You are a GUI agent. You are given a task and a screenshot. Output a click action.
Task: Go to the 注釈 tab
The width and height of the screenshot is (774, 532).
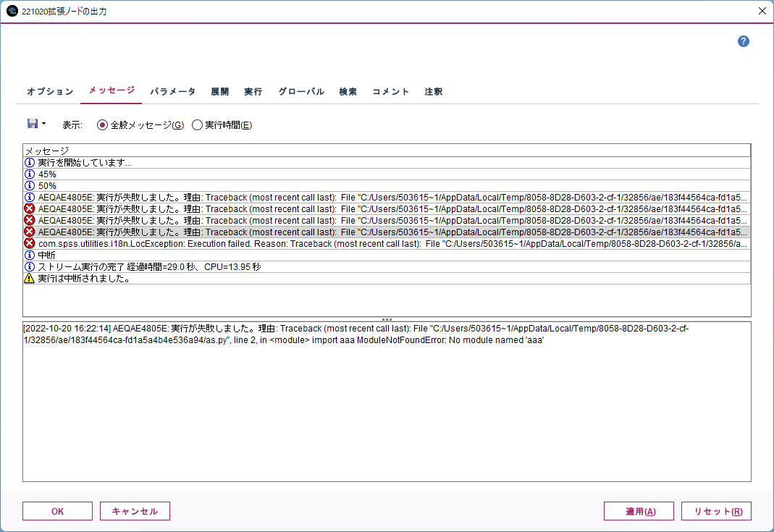coord(433,92)
